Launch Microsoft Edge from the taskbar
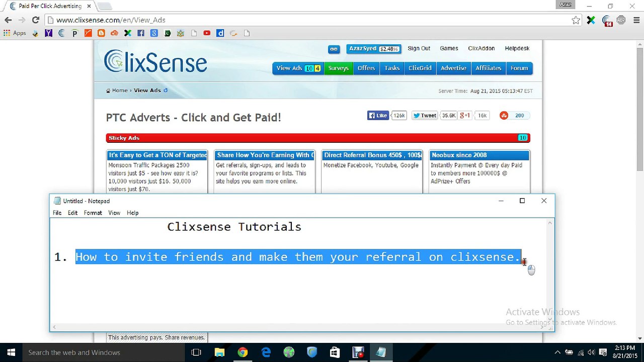644x362 pixels. coord(266,352)
